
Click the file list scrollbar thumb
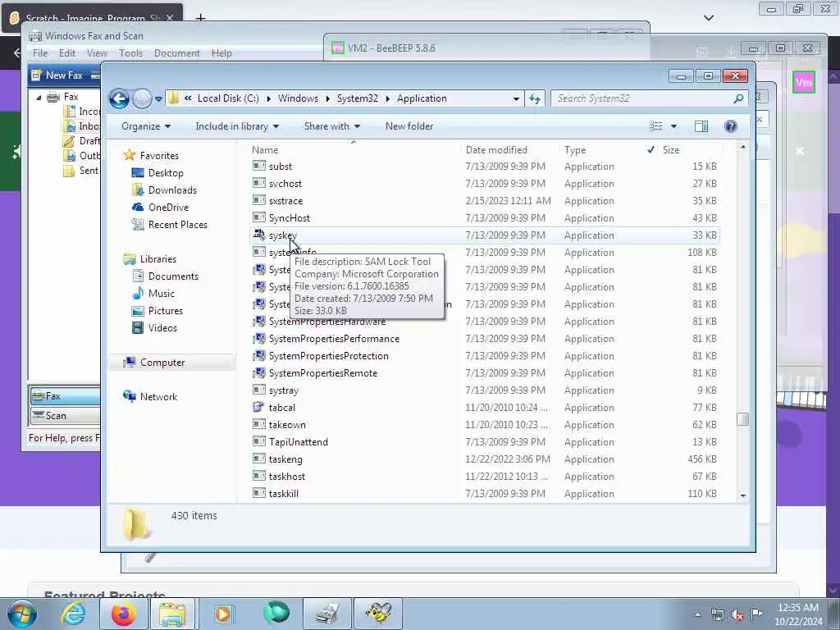(742, 419)
